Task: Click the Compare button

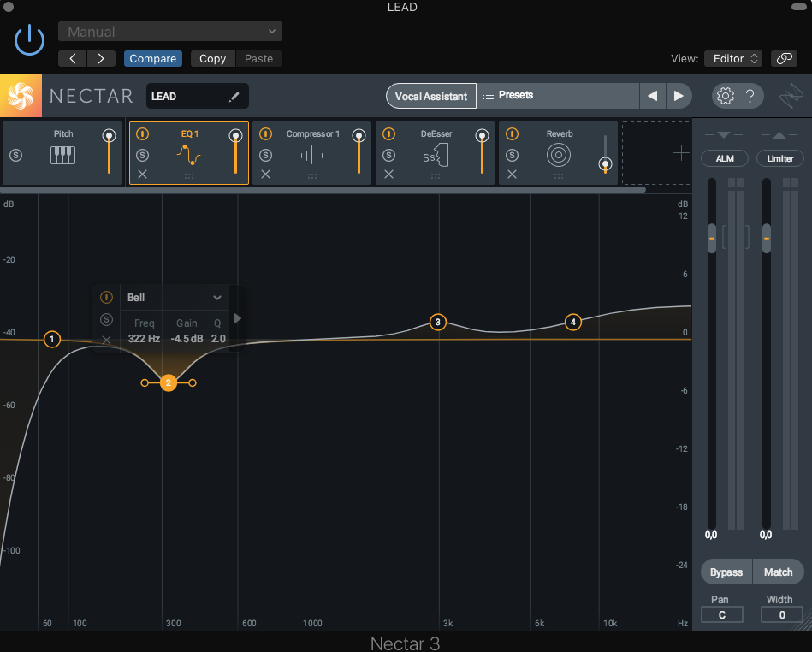Action: click(153, 58)
